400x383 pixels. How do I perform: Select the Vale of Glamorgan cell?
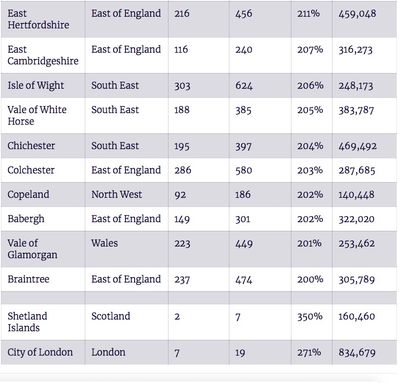click(32, 249)
